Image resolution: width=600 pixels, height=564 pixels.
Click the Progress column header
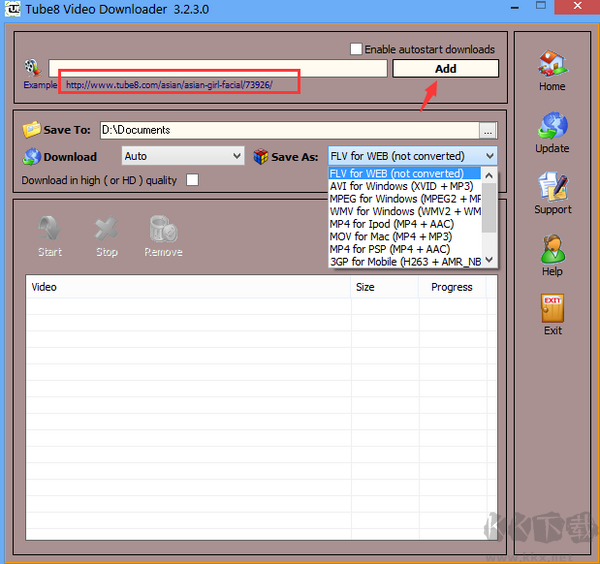(x=452, y=287)
